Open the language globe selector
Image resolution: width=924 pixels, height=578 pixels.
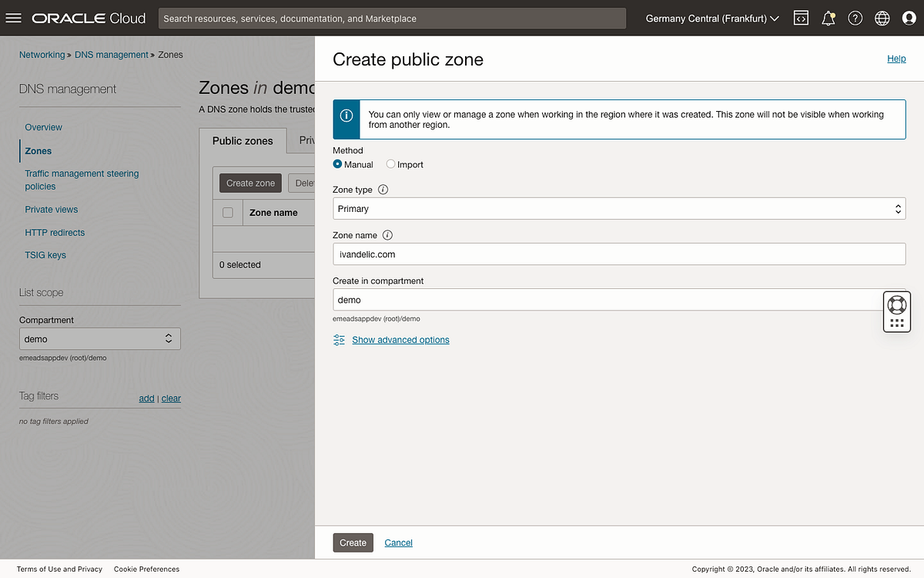click(882, 18)
